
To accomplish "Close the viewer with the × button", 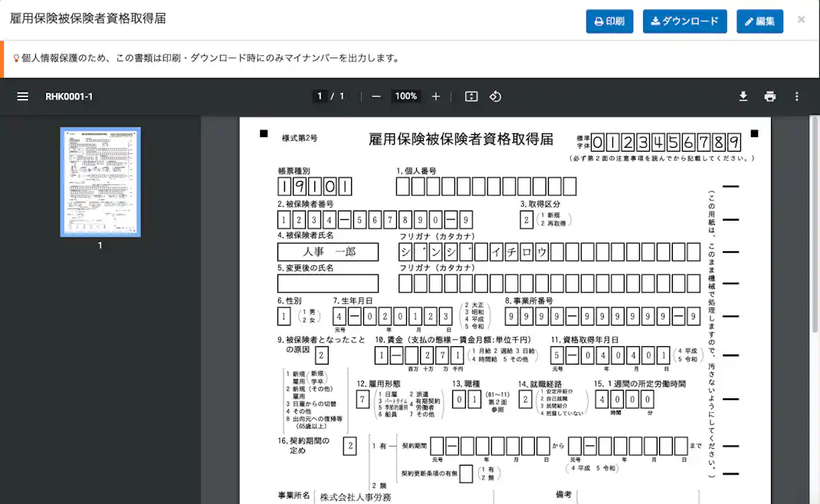I will click(802, 21).
